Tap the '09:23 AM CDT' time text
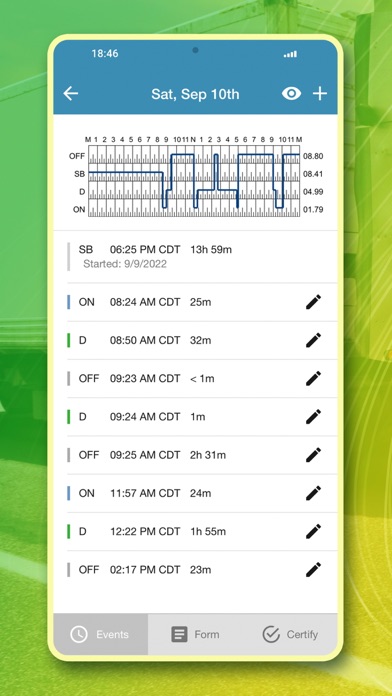Screen dimensions: 392x696 tap(145, 379)
